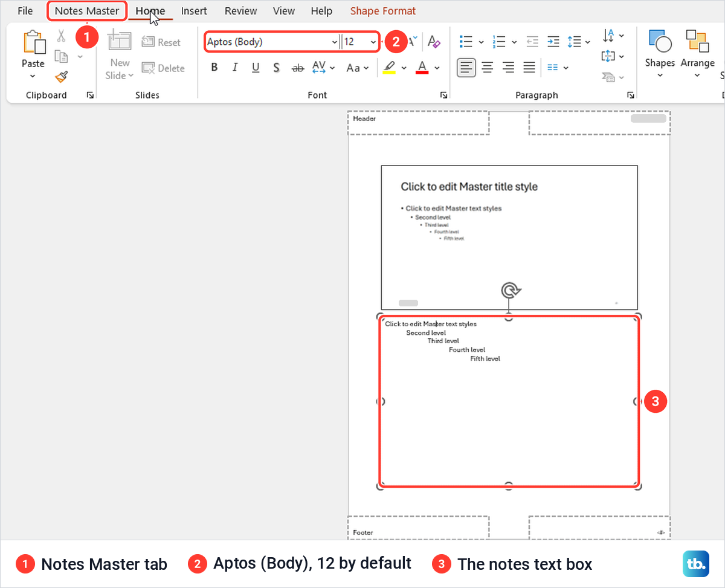Open the Align Text menu
This screenshot has width=725, height=588.
pyautogui.click(x=613, y=56)
